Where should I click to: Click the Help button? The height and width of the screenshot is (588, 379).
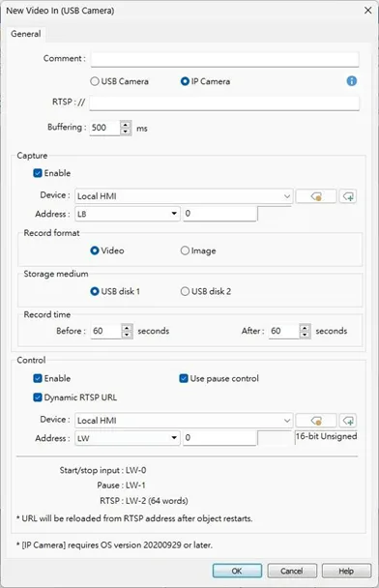pyautogui.click(x=346, y=571)
